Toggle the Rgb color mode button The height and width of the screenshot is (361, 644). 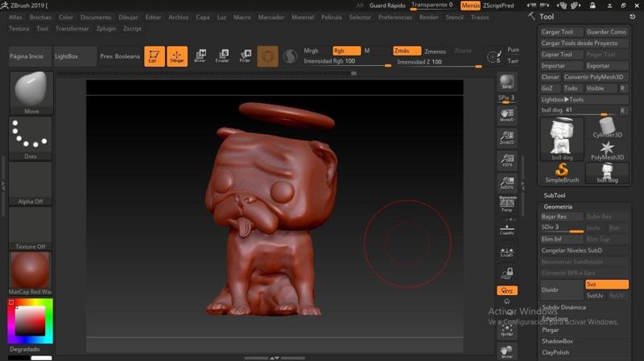(x=346, y=51)
